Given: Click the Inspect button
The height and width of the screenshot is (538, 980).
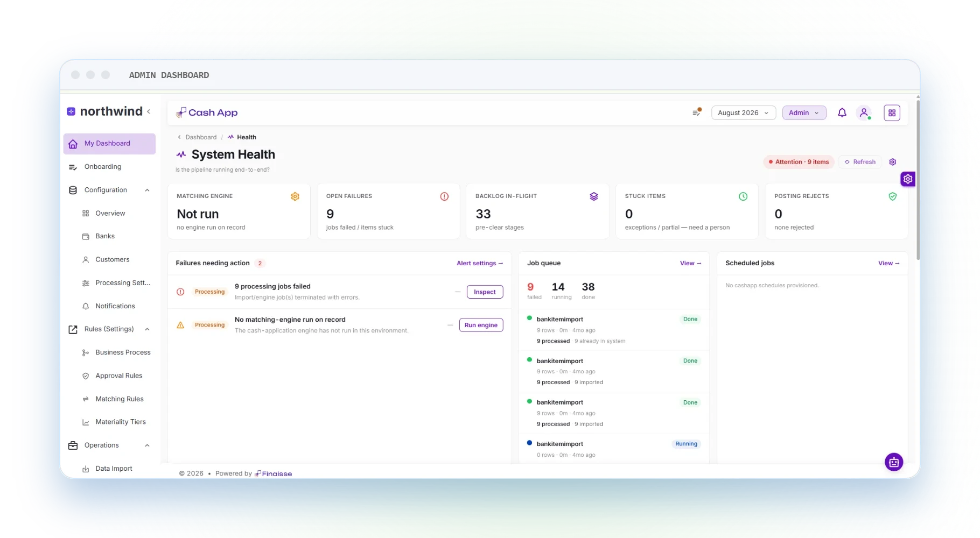Looking at the screenshot, I should click(x=485, y=292).
